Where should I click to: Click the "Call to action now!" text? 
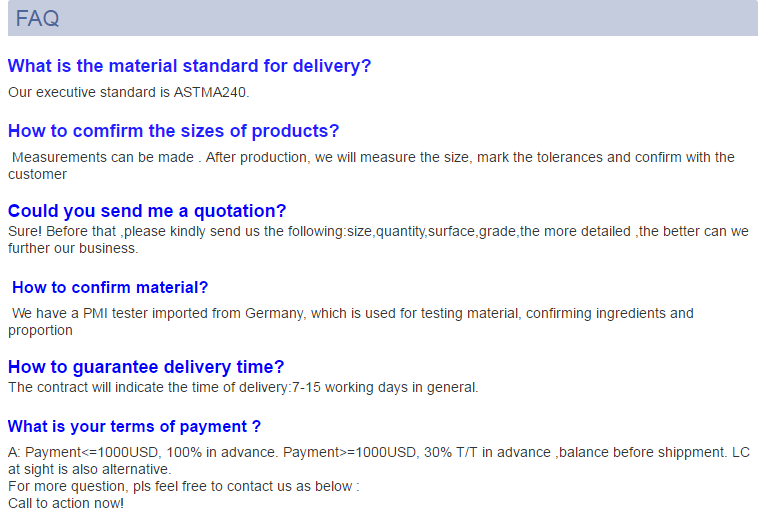(66, 503)
